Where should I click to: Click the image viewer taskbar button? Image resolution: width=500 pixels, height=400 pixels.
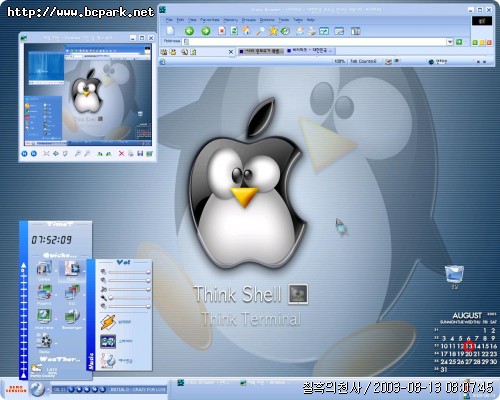(265, 383)
